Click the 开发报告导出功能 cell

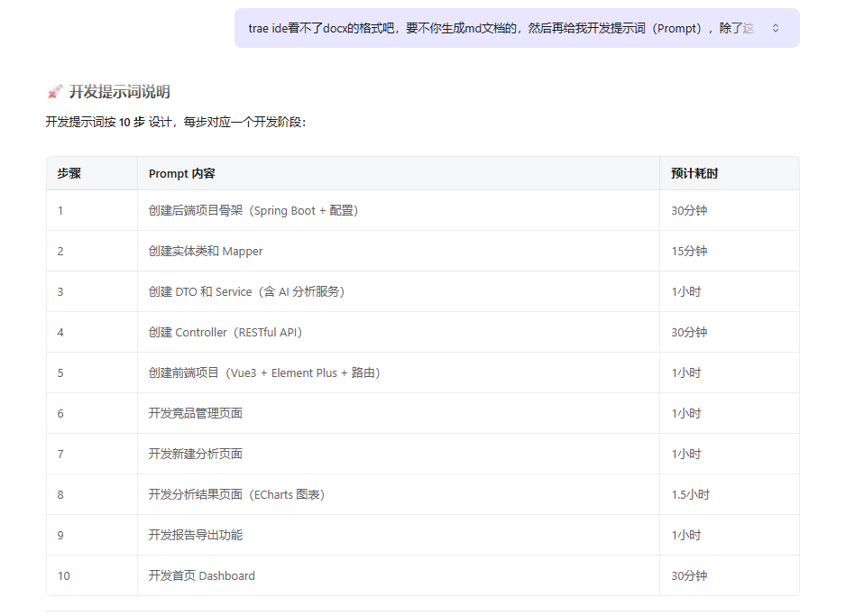coord(195,536)
